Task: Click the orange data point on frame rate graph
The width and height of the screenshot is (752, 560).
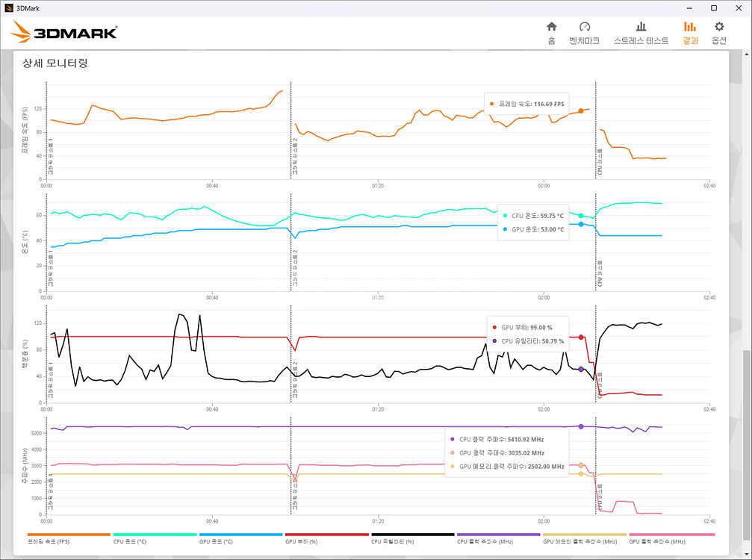Action: coord(581,111)
